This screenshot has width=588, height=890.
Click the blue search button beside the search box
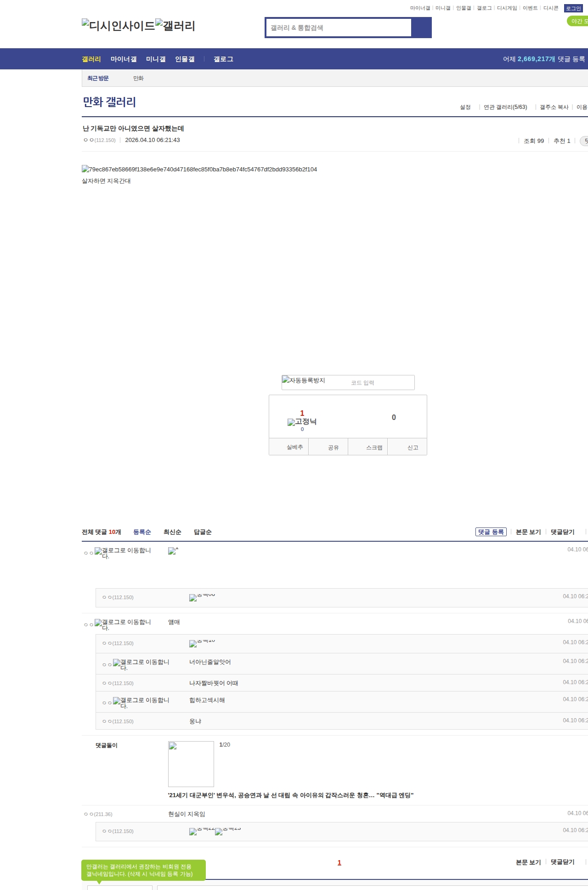point(421,28)
